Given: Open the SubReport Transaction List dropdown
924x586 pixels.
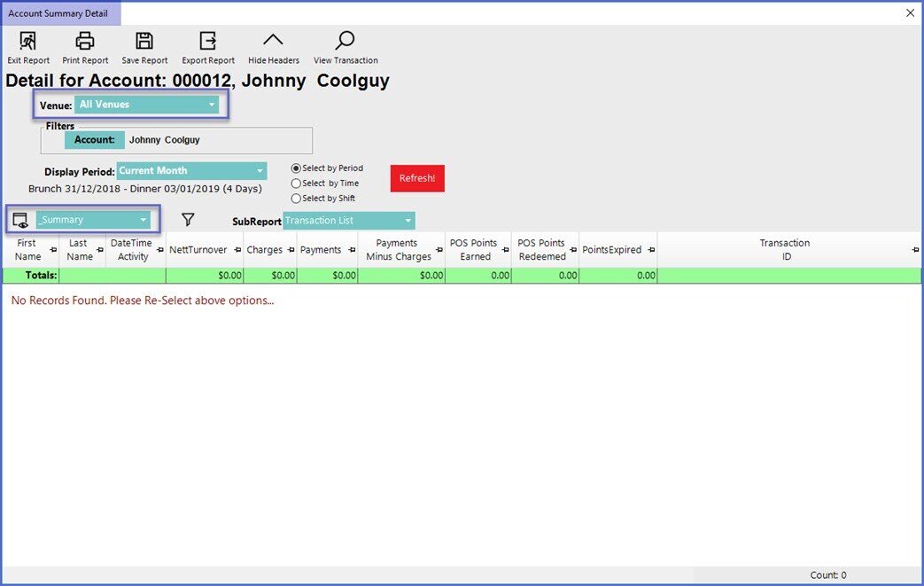Looking at the screenshot, I should click(348, 221).
